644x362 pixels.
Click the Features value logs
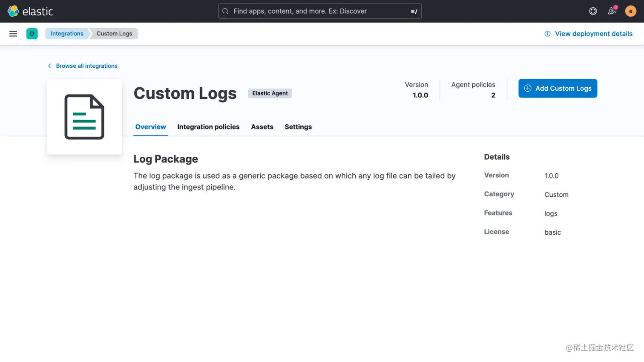pos(551,213)
